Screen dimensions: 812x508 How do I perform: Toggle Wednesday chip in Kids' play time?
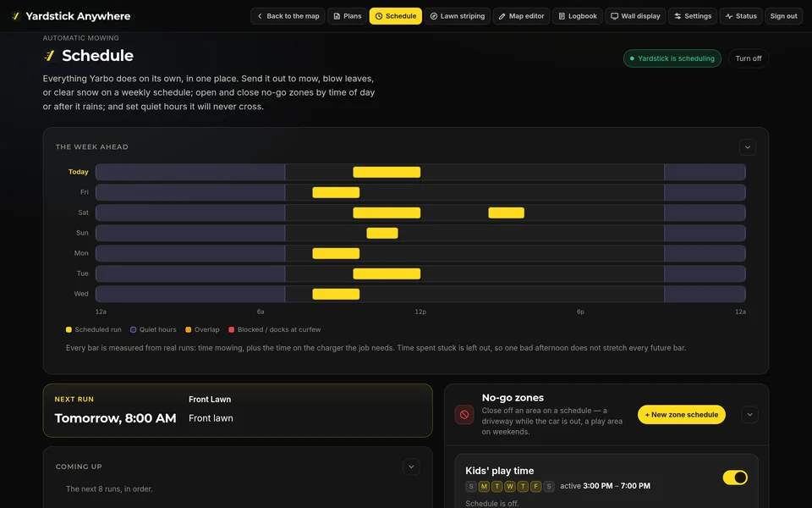tap(510, 486)
